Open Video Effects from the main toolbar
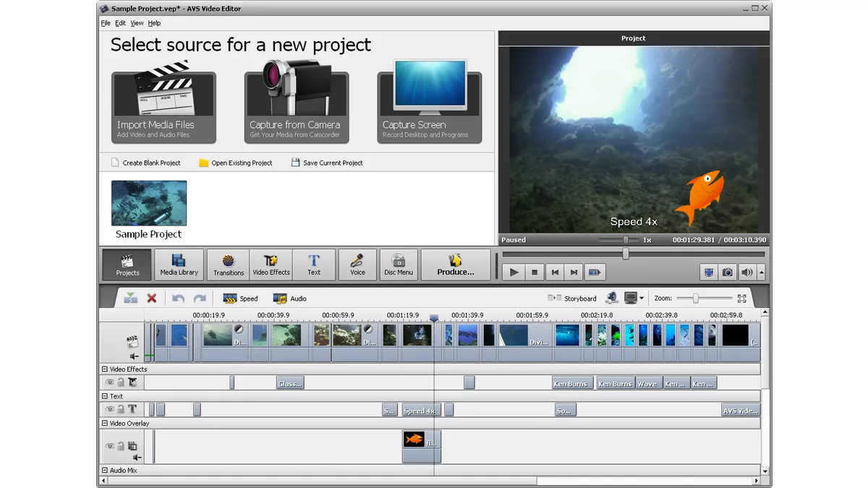 click(271, 262)
